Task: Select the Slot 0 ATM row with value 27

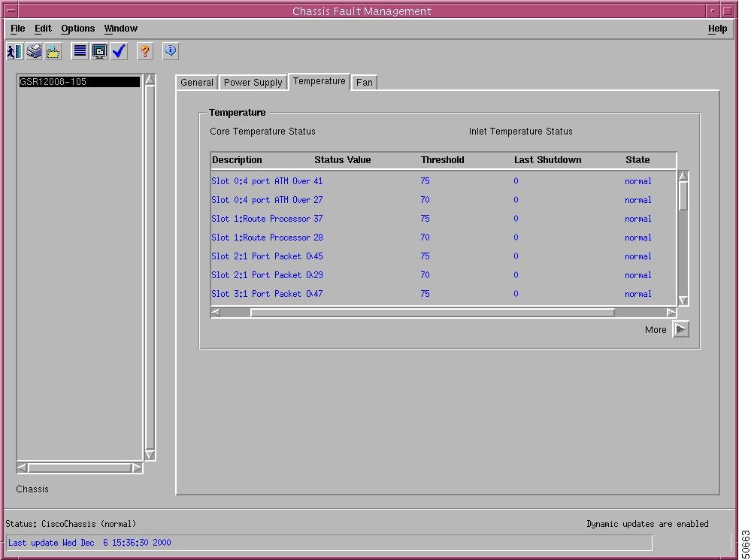Action: pos(443,200)
